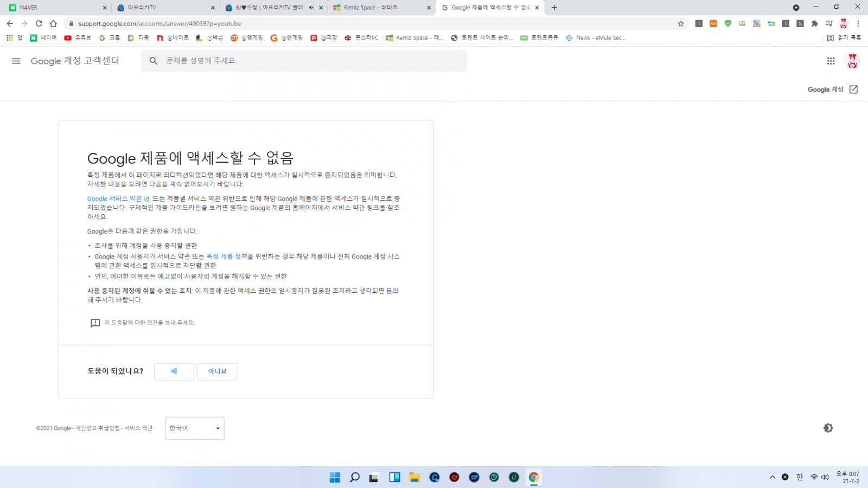Click the green shield extension icon
This screenshot has width=868, height=488.
click(x=728, y=23)
